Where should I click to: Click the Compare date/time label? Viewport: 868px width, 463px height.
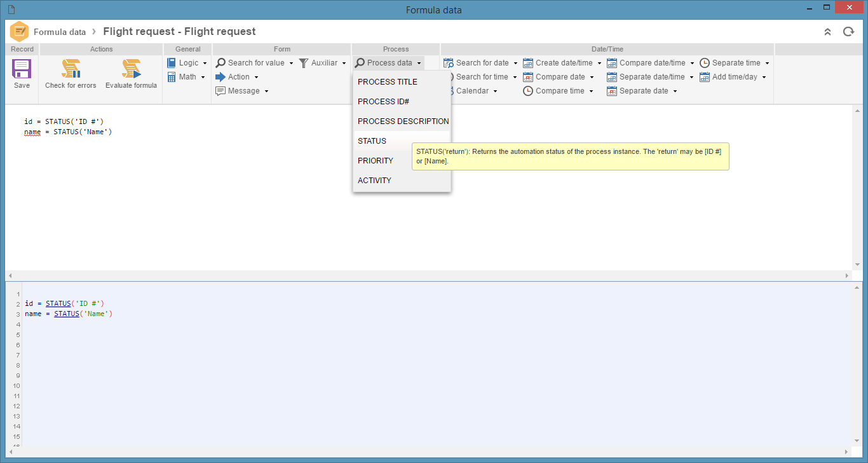(653, 63)
